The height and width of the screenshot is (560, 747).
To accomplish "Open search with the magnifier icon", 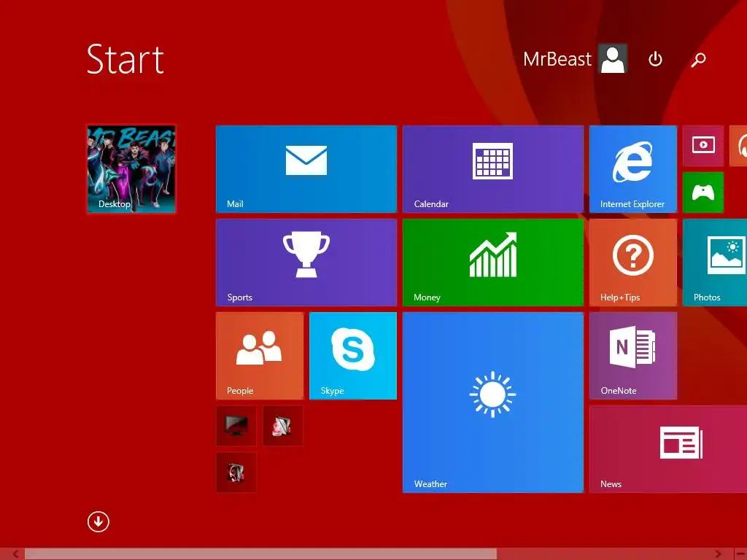I will coord(698,60).
